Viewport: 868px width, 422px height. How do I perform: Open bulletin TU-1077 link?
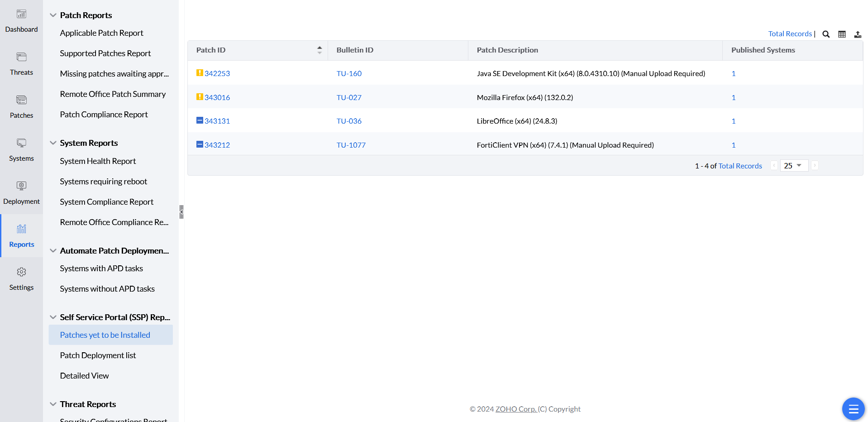pyautogui.click(x=351, y=145)
